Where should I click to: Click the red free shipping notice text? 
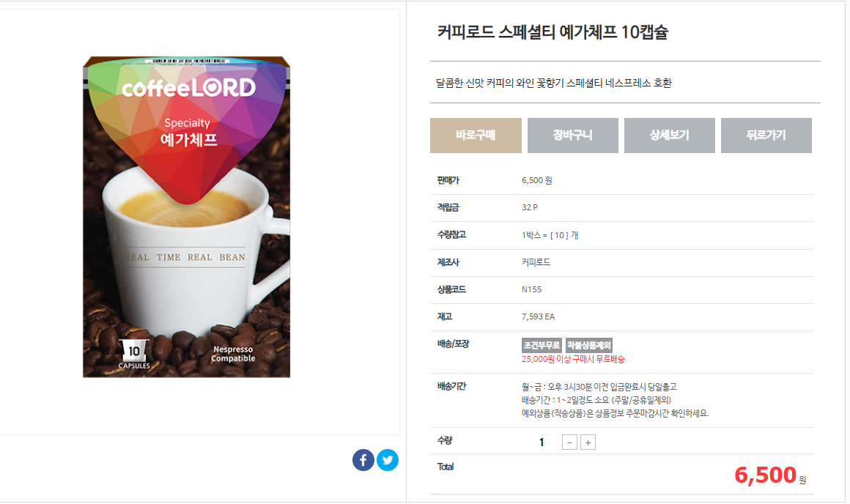(573, 359)
